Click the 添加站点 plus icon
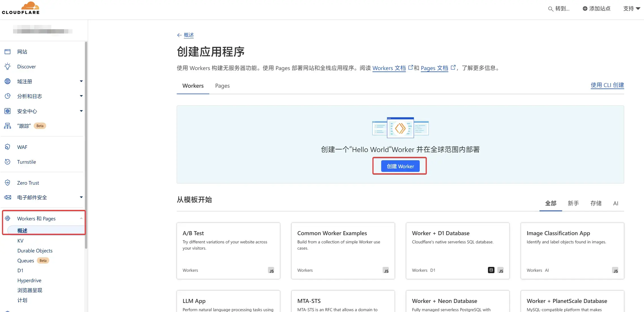Screen dimensions: 644x312 585,9
